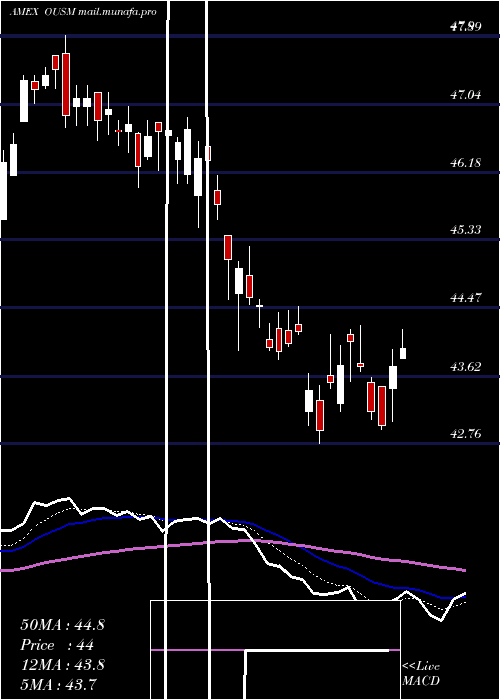Click the 46.18 price level label

[x=466, y=162]
